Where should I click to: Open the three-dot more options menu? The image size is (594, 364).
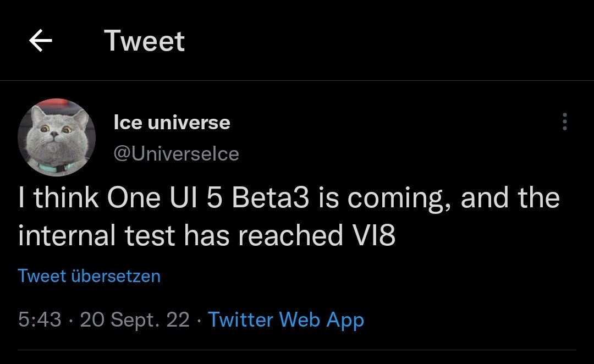click(564, 122)
